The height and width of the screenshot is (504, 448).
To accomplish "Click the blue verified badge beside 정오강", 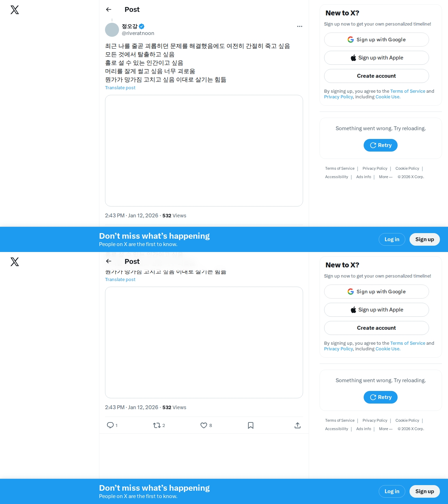I will (x=142, y=26).
